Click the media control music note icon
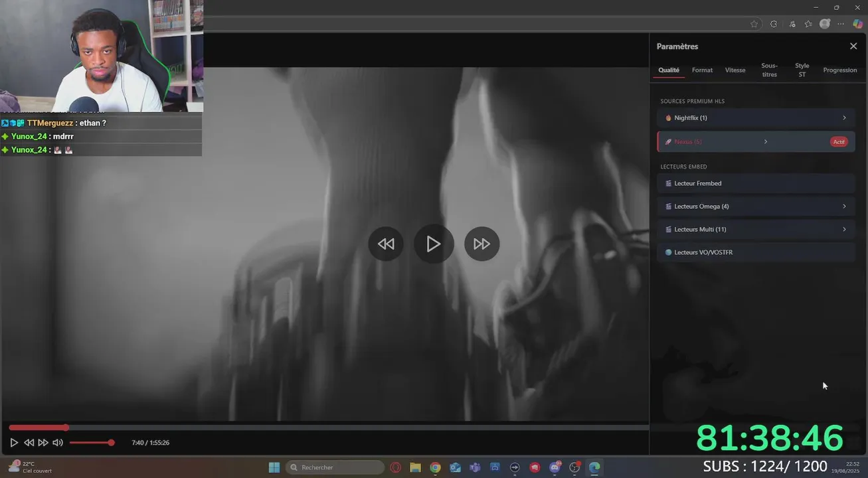 (x=792, y=24)
